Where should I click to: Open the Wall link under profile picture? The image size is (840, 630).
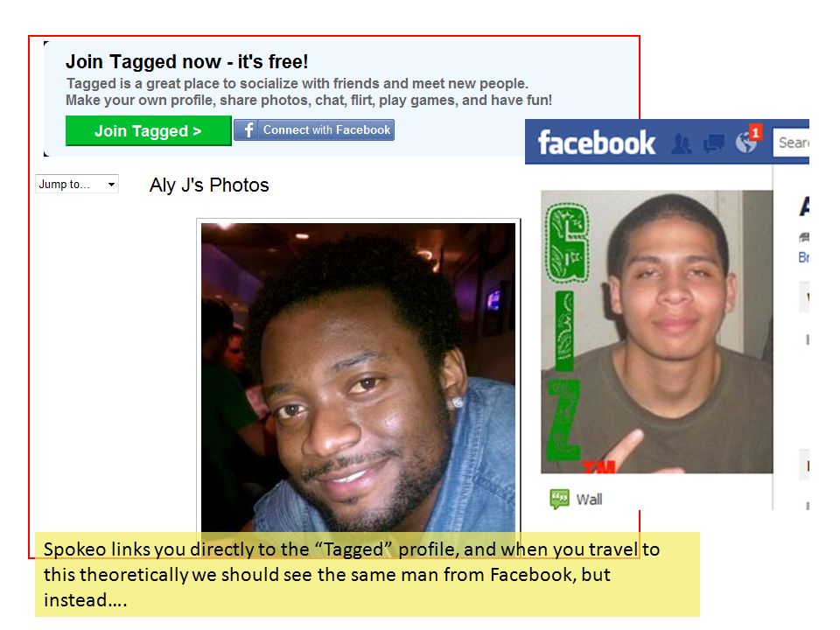pyautogui.click(x=589, y=500)
